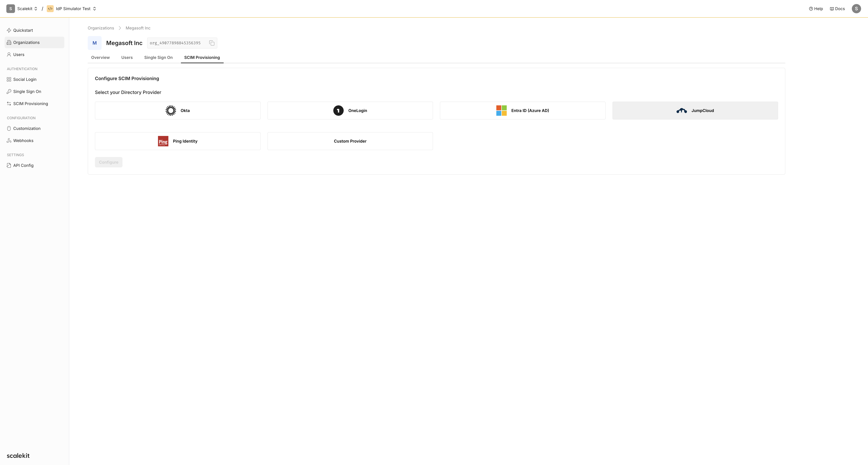The height and width of the screenshot is (465, 868).
Task: Click the API Config icon
Action: click(9, 165)
